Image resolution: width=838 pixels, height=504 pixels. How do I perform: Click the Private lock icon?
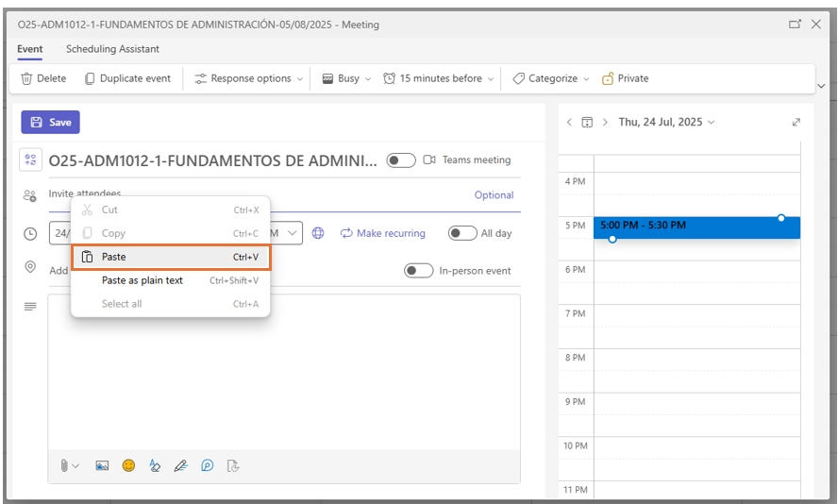click(x=608, y=78)
